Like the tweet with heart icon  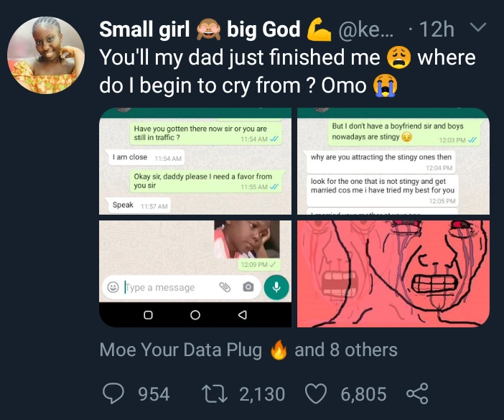click(314, 393)
